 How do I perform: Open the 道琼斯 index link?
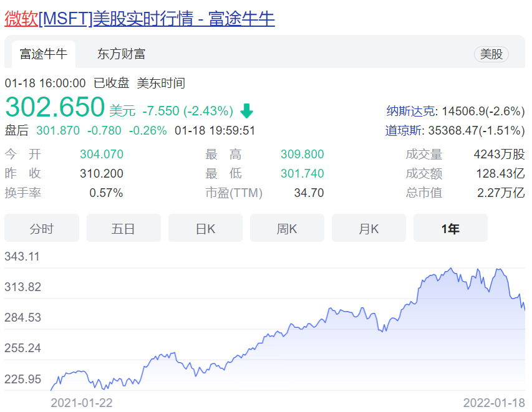(404, 130)
